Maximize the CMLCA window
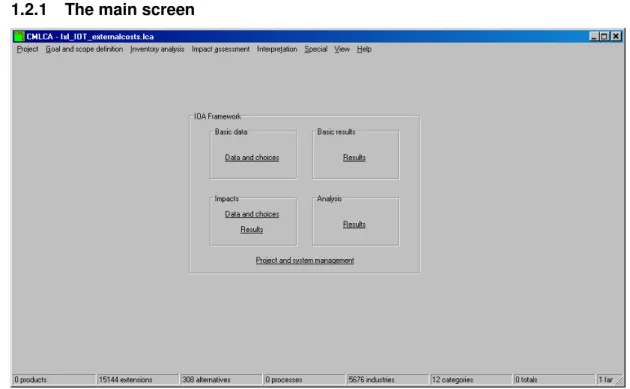The width and height of the screenshot is (630, 389). tap(604, 37)
